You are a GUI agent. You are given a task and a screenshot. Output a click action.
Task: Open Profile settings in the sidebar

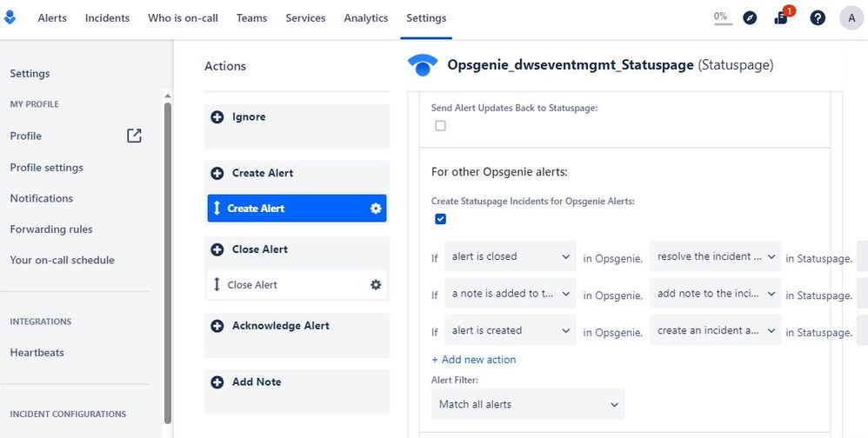(46, 168)
